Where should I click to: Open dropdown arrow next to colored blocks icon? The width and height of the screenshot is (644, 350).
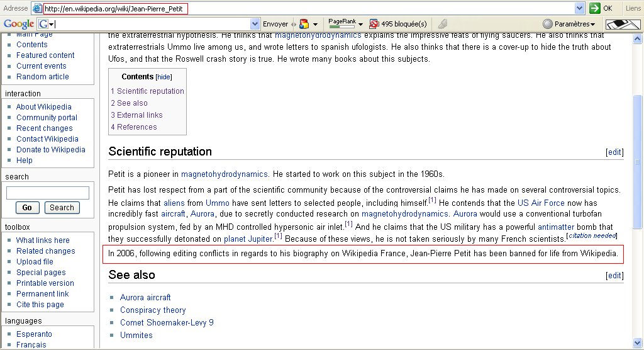316,25
